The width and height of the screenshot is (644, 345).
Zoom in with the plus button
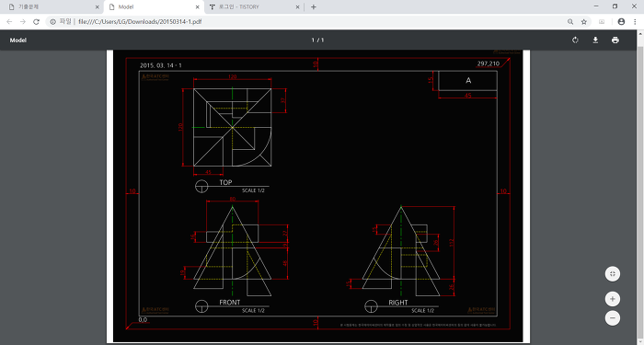coord(613,299)
